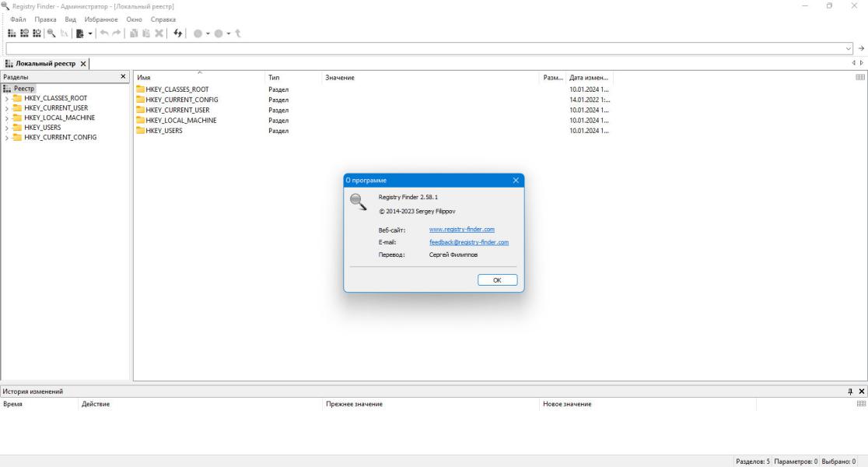Click the Up one level arrow icon
The width and height of the screenshot is (868, 467).
pos(238,33)
